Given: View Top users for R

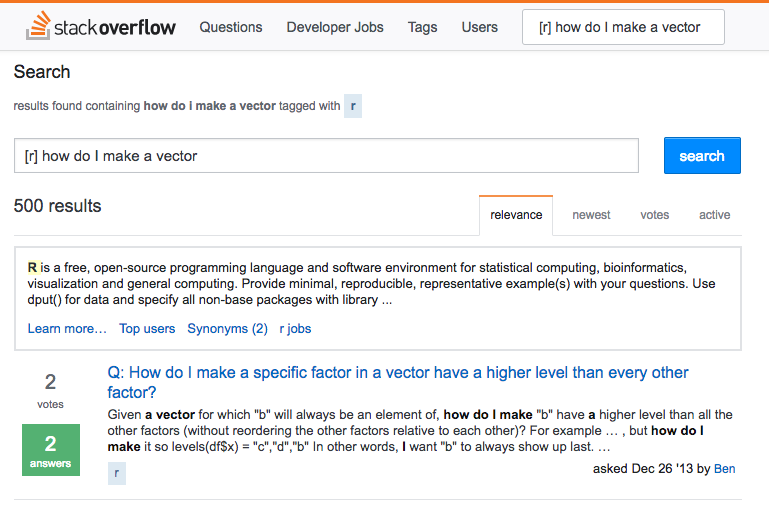Looking at the screenshot, I should (x=147, y=328).
